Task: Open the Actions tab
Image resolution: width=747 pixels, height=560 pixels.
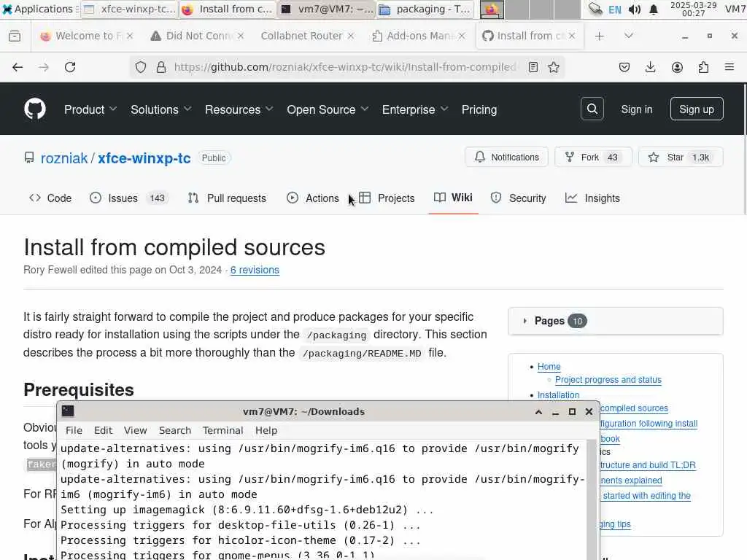Action: 313,198
